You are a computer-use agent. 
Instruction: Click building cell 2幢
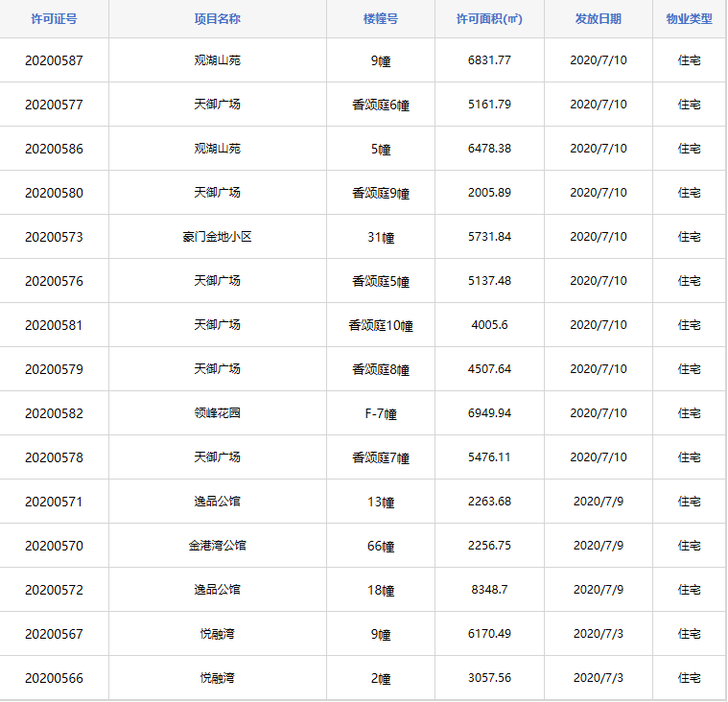[381, 678]
